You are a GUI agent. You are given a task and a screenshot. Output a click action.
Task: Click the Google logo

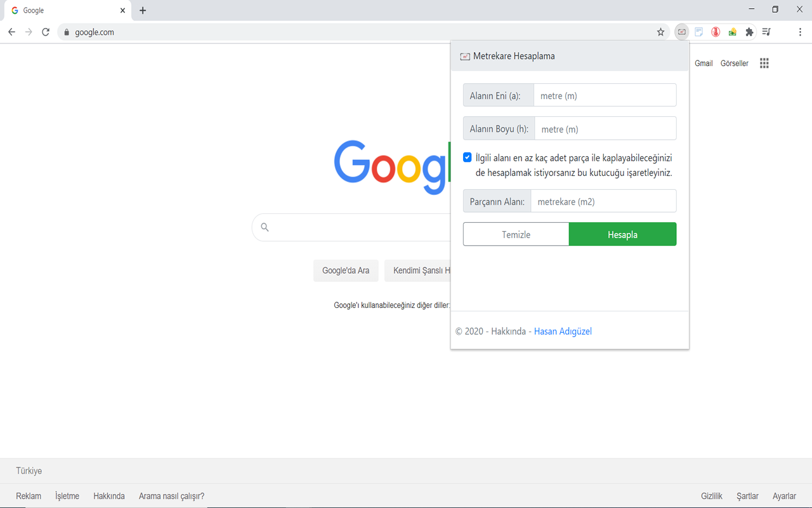click(x=392, y=167)
